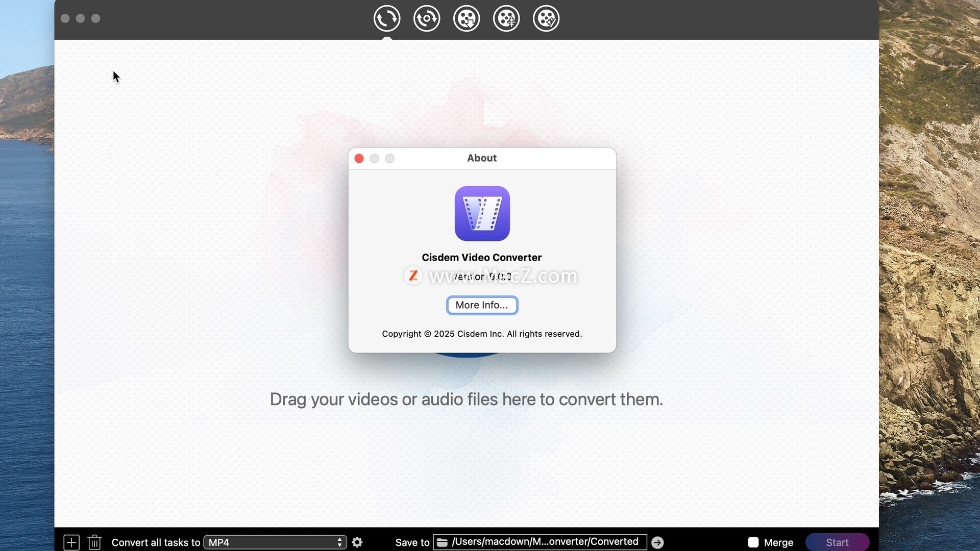Click the Save to path field
The width and height of the screenshot is (980, 551).
click(x=545, y=542)
